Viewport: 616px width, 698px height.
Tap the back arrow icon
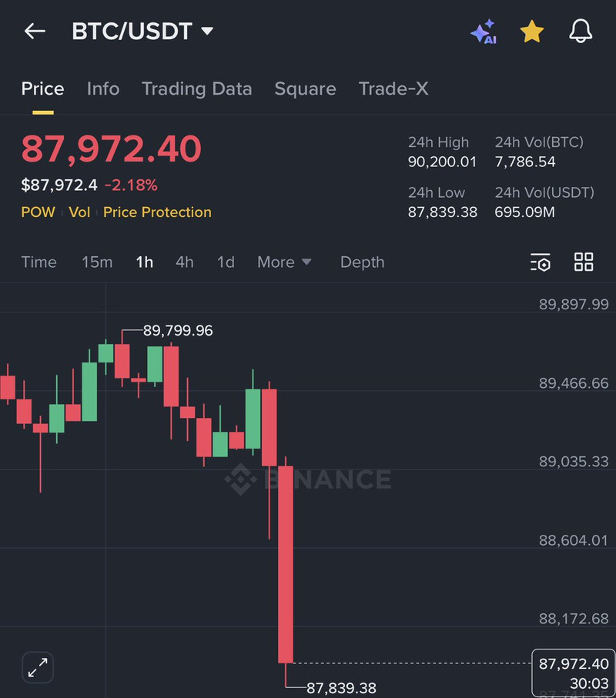(35, 32)
